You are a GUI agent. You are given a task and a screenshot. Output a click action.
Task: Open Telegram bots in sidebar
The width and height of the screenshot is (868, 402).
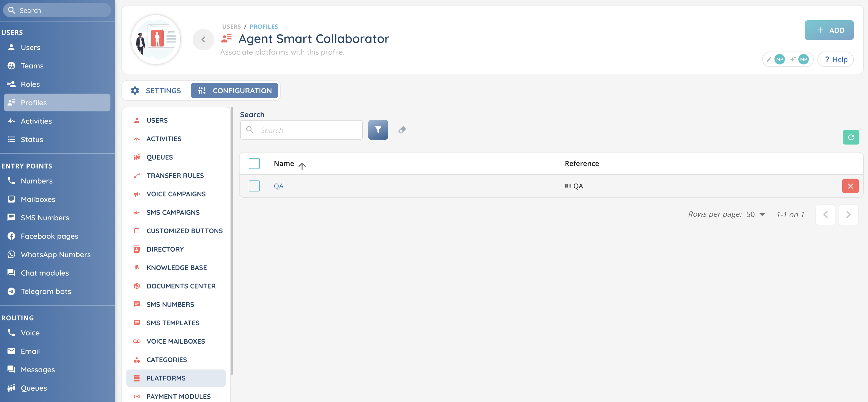(x=46, y=291)
